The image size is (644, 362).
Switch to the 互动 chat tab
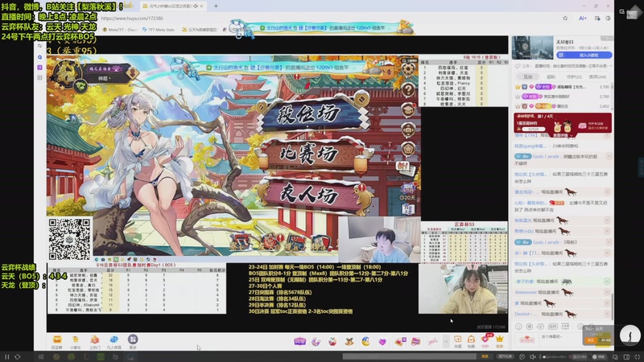[x=528, y=76]
